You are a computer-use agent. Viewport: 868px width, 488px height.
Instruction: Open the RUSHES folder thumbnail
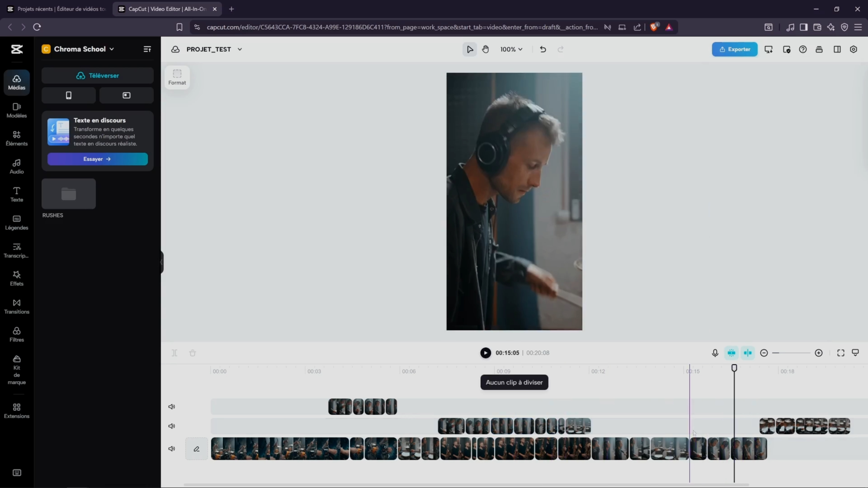click(x=68, y=194)
